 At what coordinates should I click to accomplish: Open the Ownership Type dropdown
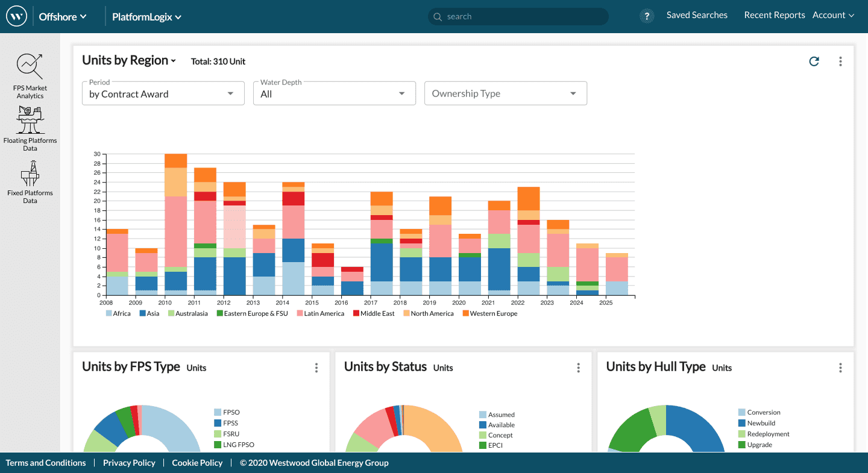[x=505, y=93]
